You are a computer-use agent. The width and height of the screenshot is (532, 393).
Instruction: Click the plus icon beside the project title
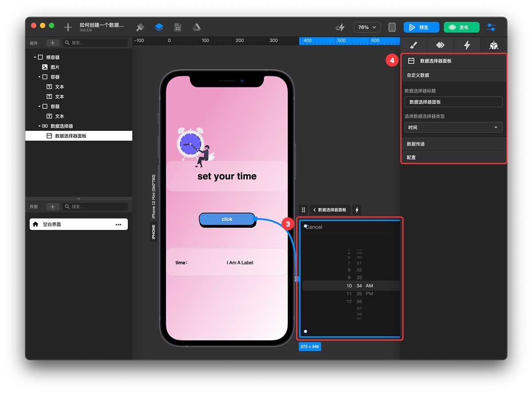point(68,28)
